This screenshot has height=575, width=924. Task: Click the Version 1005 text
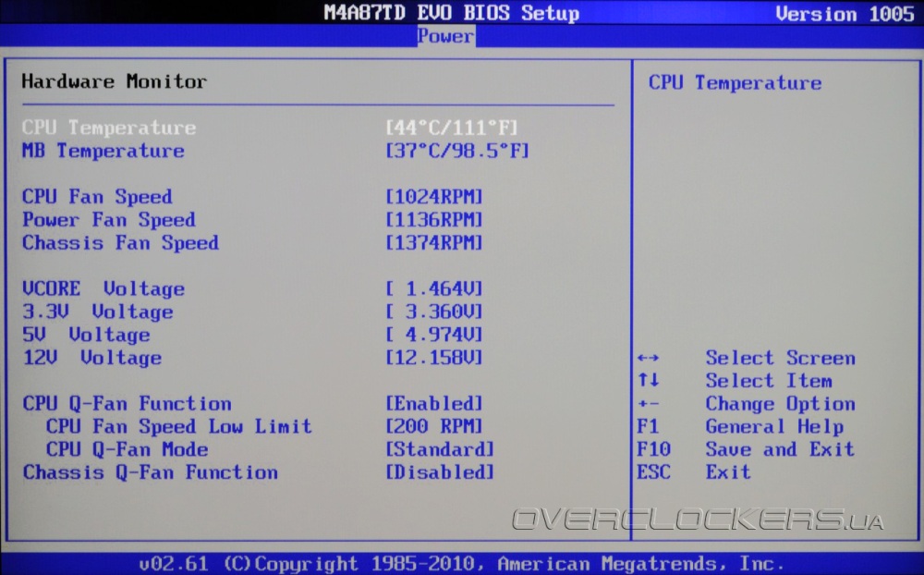click(845, 14)
